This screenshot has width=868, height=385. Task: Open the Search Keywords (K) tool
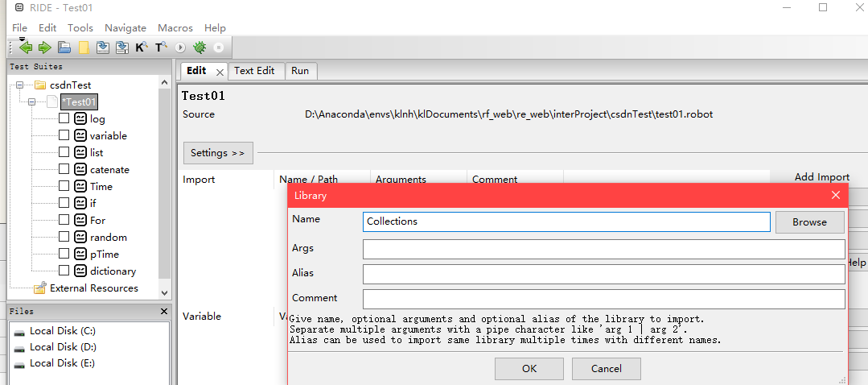141,48
